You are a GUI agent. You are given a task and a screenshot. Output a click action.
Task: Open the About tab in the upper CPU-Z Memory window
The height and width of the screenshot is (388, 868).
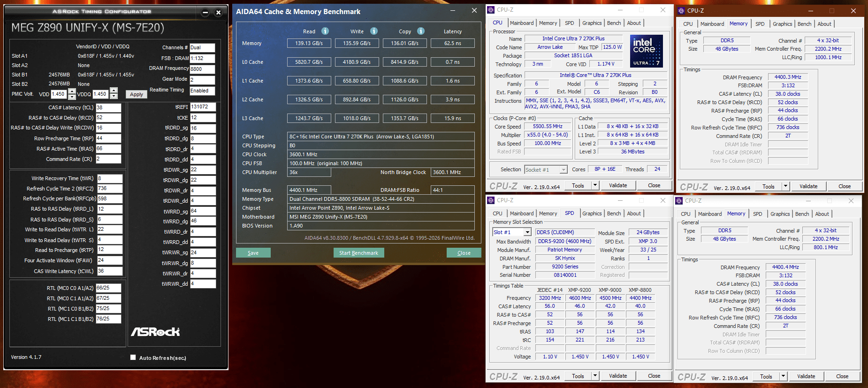pyautogui.click(x=824, y=24)
